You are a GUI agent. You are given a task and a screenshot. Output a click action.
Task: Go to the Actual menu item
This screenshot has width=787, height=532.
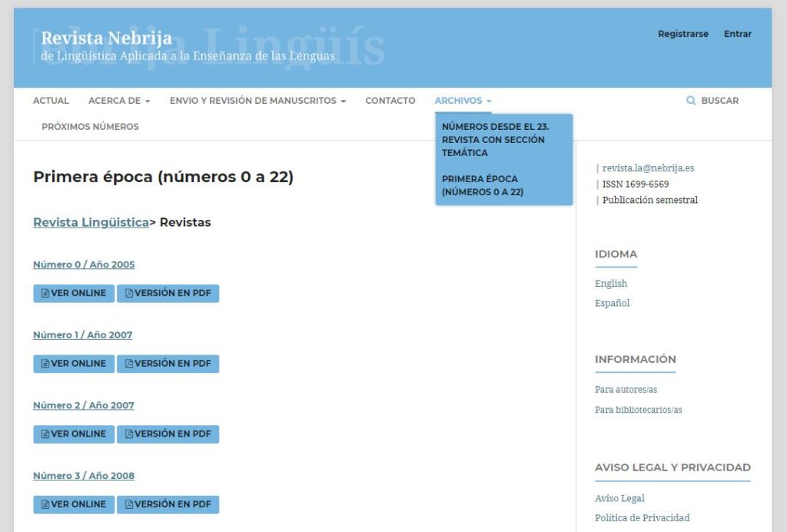(51, 101)
